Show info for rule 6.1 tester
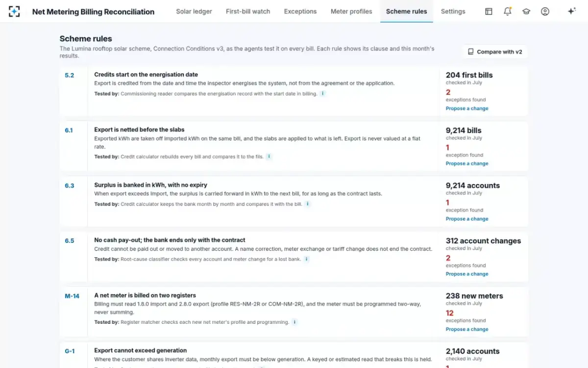The width and height of the screenshot is (588, 368). tap(269, 157)
